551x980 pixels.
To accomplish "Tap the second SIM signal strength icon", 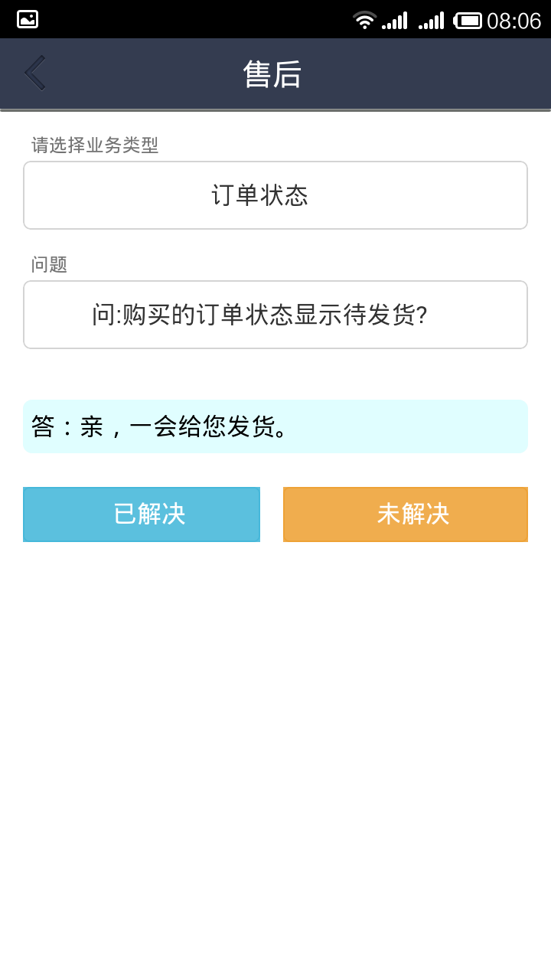I will pos(432,21).
